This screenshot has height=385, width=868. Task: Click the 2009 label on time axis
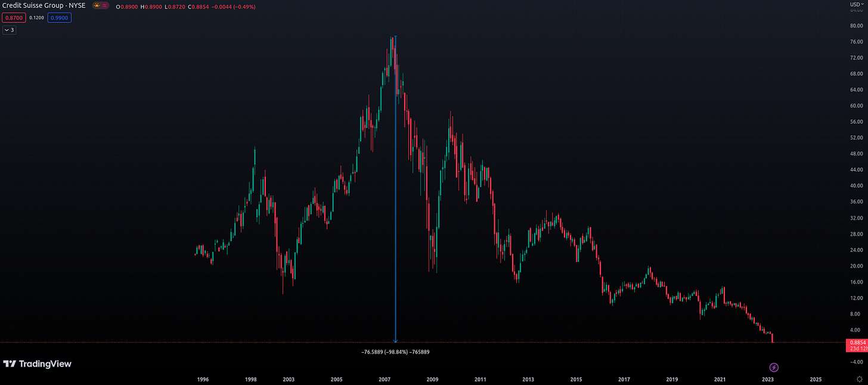coord(432,379)
